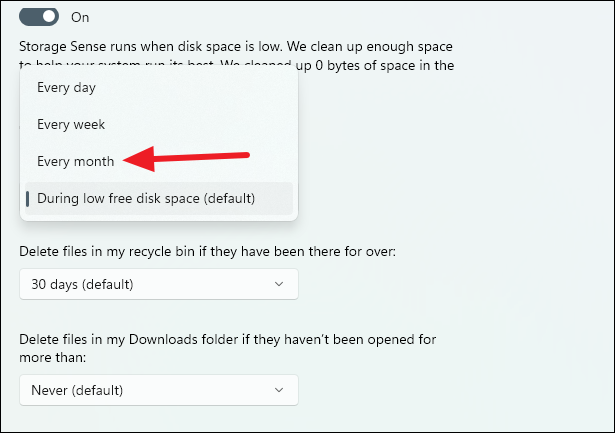Click the chevron on the Never dropdown
This screenshot has height=433, width=615.
279,390
